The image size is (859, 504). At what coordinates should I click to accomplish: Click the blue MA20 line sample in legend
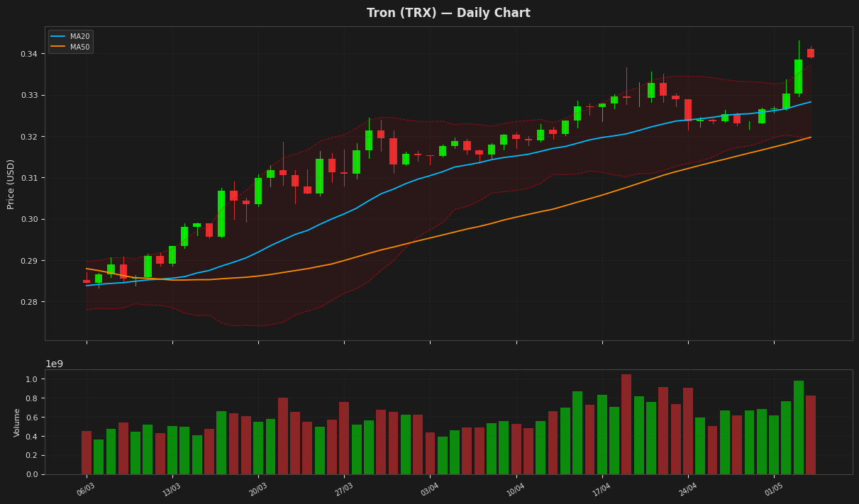click(x=58, y=37)
